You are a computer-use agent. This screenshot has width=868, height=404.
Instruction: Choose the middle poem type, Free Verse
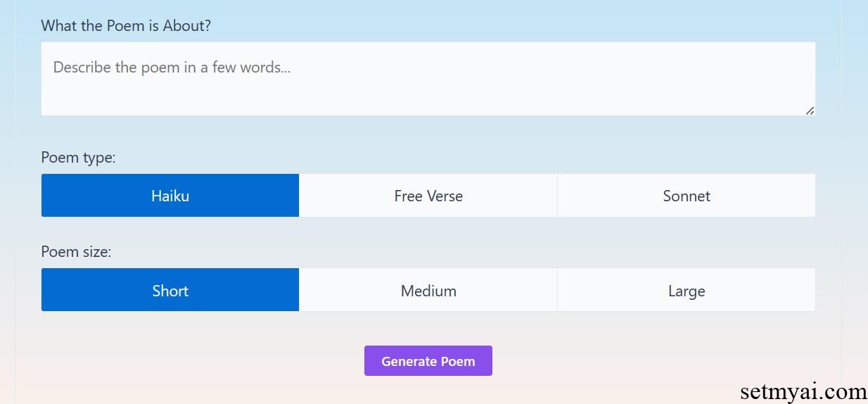428,196
